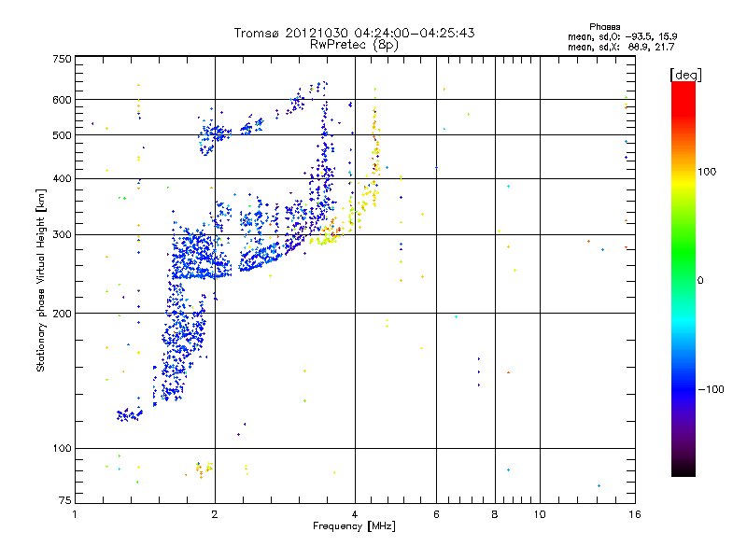Viewport: 747px width, 560px height.
Task: Click x-axis tick label '8'
Action: tap(495, 514)
